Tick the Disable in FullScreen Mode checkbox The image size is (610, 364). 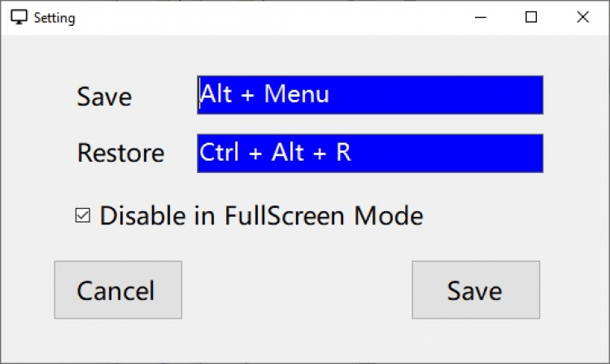pos(82,216)
